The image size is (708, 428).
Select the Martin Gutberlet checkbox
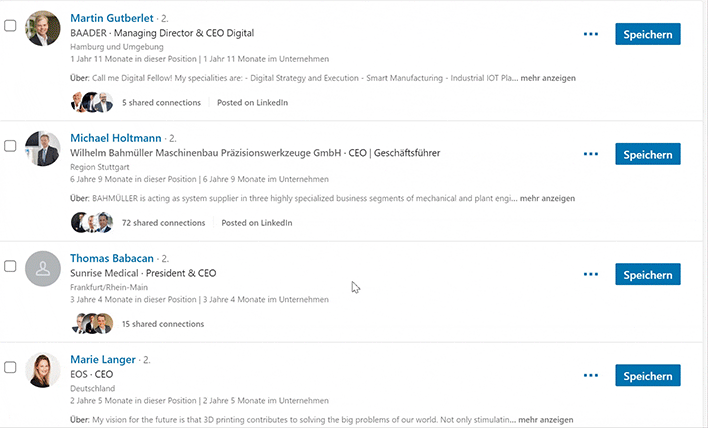point(10,26)
